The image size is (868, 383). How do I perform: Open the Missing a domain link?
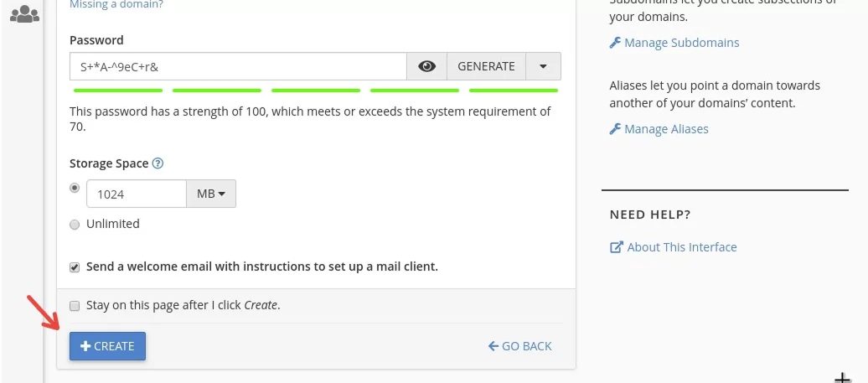[116, 5]
